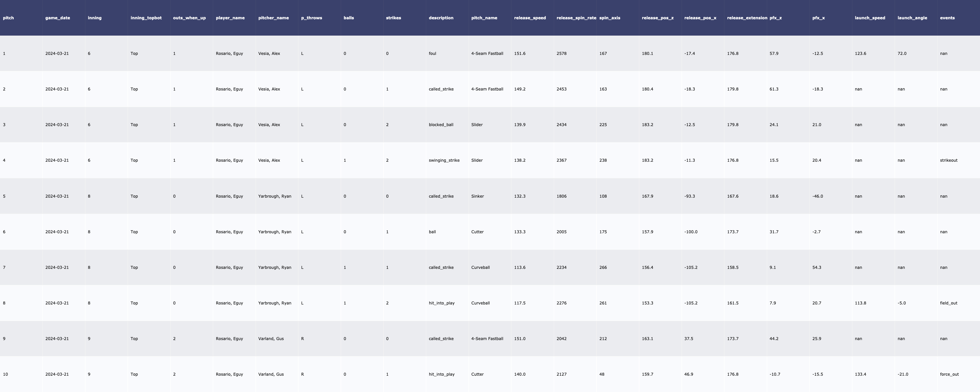Click the release_spin_rate column header

point(576,18)
